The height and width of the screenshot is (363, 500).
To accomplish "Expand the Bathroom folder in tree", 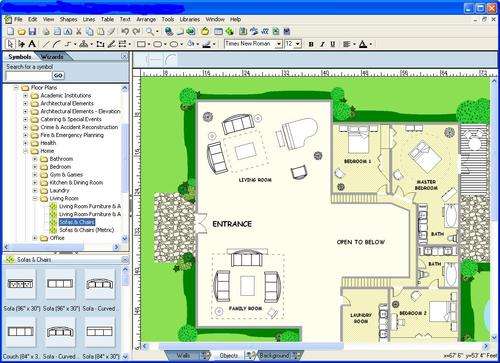I will [x=35, y=159].
